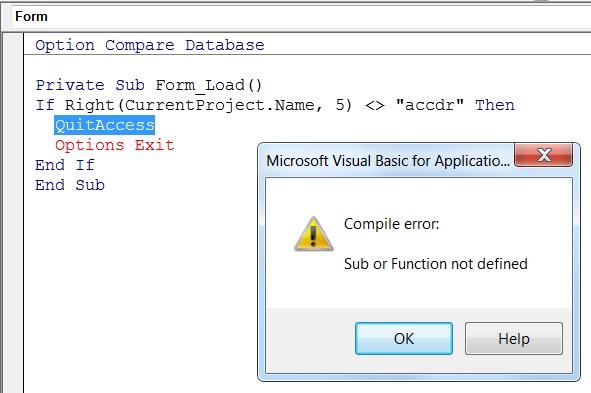Click the End If line
This screenshot has width=591, height=393.
point(64,165)
